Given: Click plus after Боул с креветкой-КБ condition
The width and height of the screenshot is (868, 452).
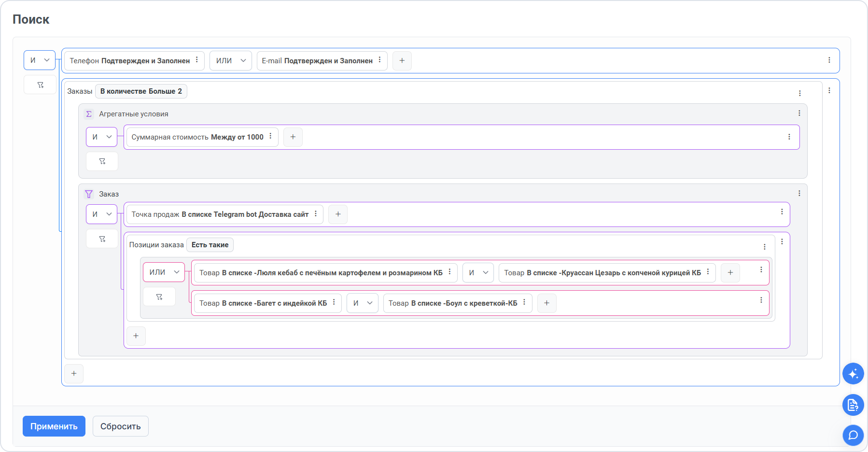Looking at the screenshot, I should pos(546,303).
